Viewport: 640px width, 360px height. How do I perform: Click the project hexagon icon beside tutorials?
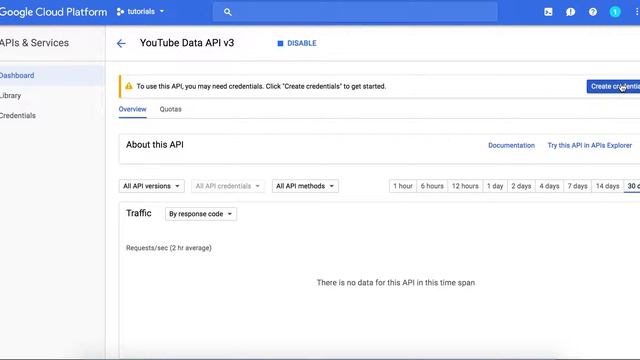tap(120, 12)
